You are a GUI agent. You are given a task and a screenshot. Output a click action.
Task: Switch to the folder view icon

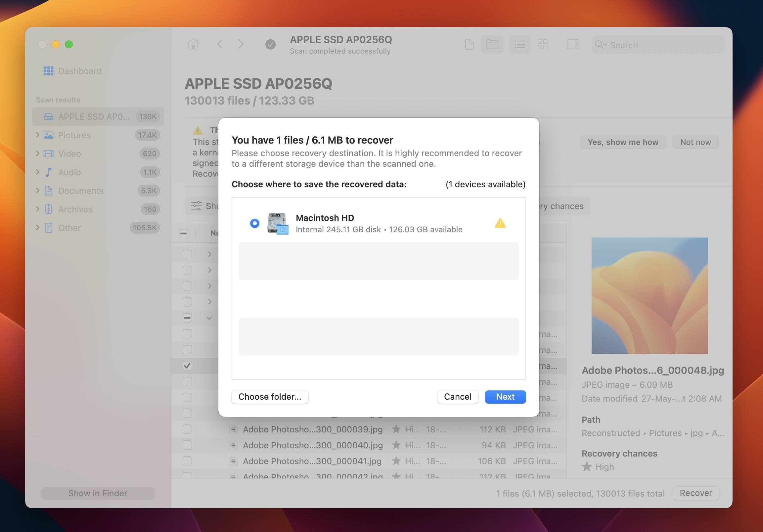point(492,45)
